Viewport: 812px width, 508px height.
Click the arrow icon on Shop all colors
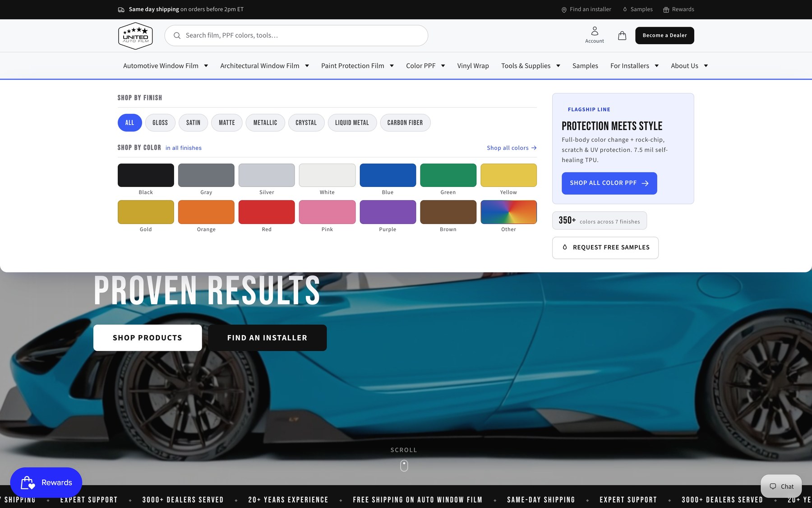[534, 148]
